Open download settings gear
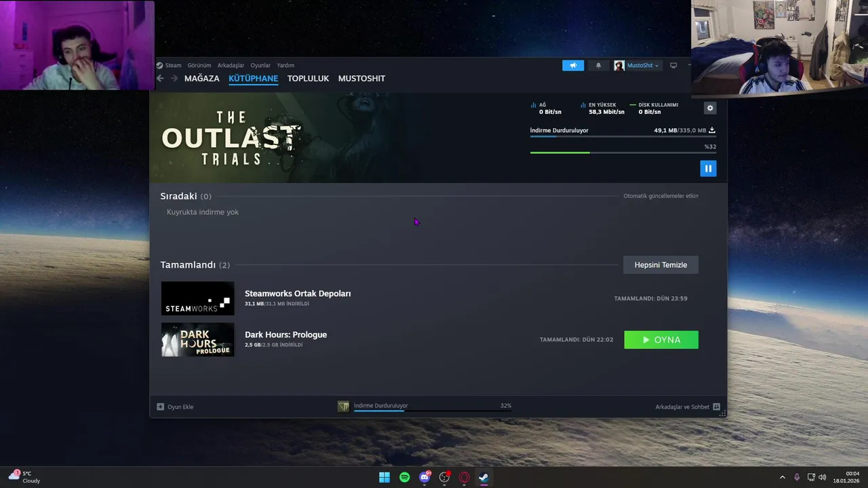This screenshot has height=488, width=868. point(710,108)
